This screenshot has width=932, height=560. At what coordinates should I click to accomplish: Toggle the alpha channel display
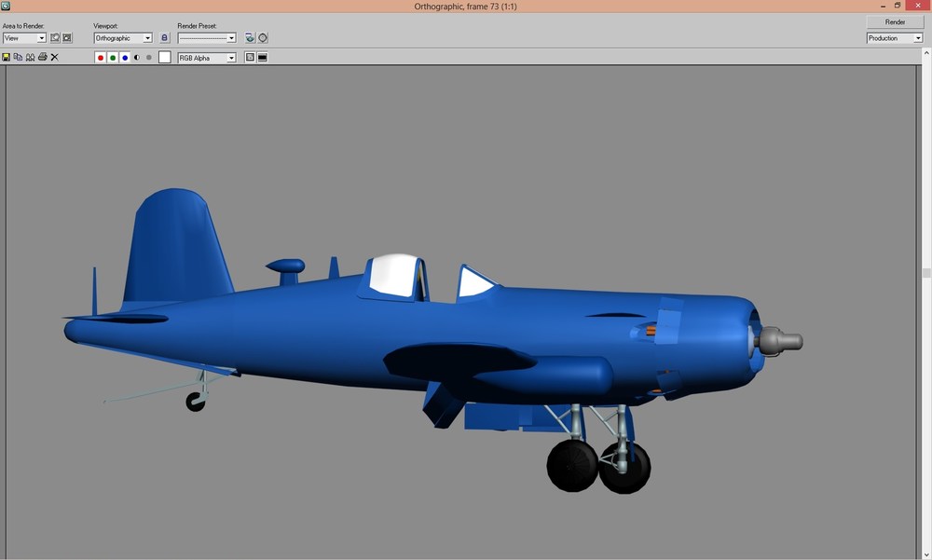[137, 58]
